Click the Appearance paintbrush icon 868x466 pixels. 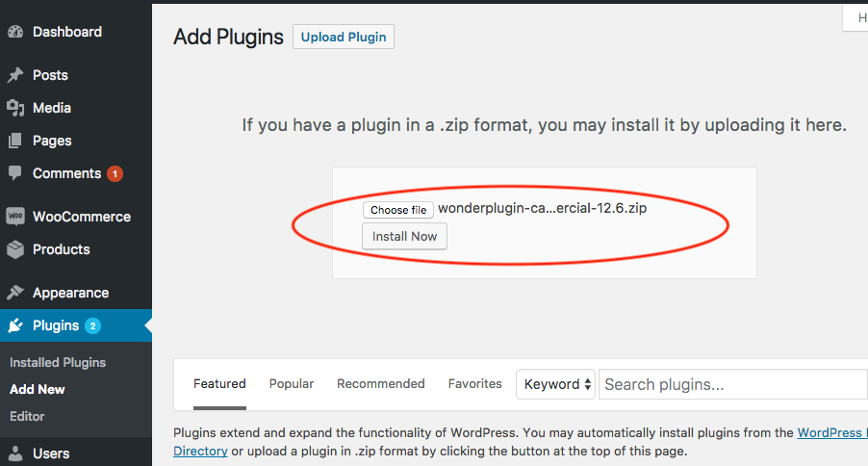(15, 293)
